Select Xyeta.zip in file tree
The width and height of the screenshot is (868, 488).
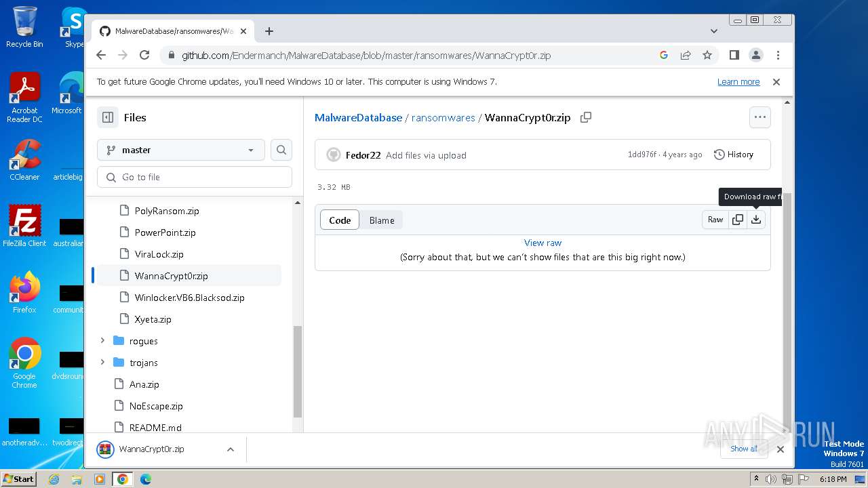click(153, 319)
